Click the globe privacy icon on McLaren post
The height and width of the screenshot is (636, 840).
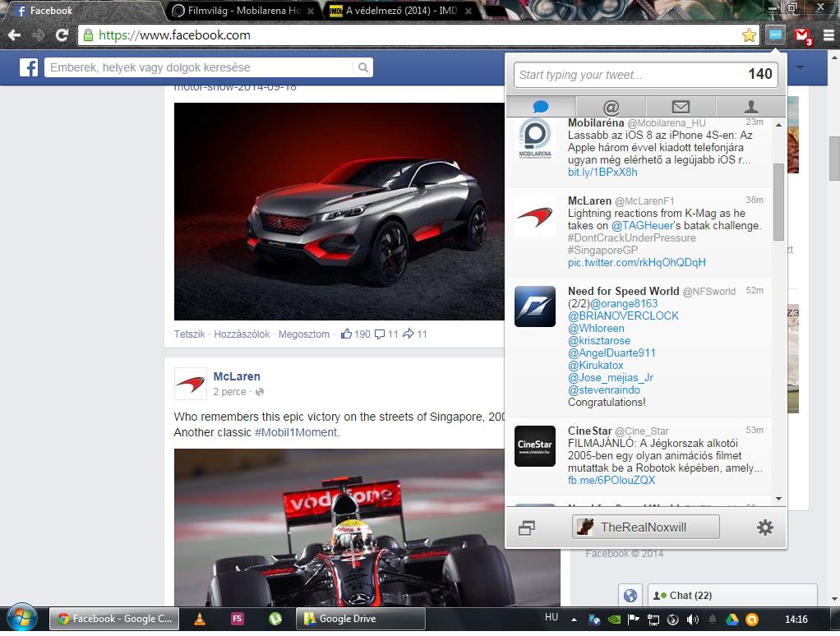pos(260,392)
